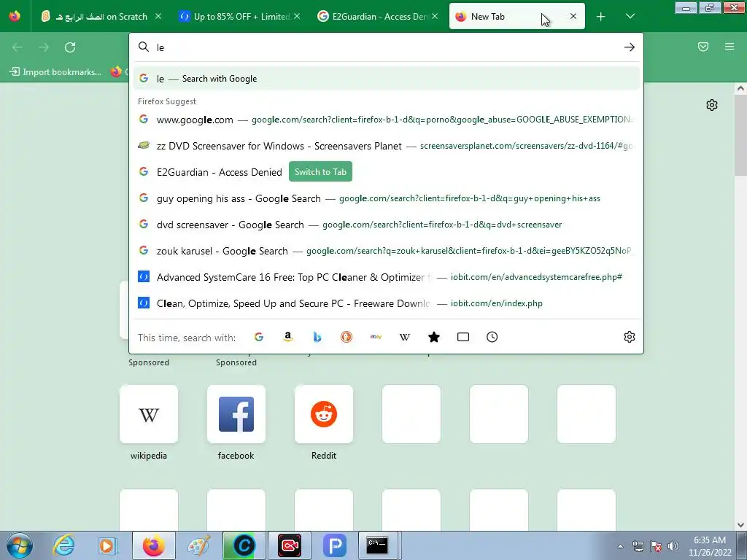This screenshot has width=747, height=560.
Task: Open the purple P app taskbar icon
Action: click(334, 545)
